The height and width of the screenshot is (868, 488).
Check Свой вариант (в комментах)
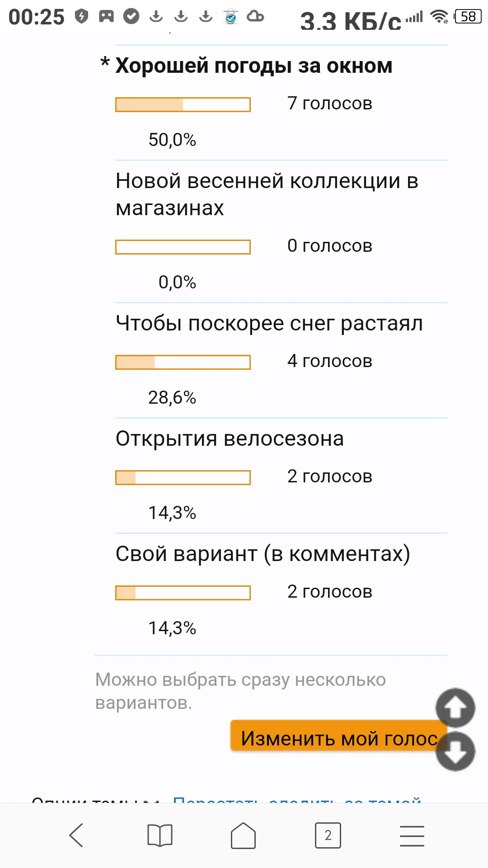tap(263, 553)
